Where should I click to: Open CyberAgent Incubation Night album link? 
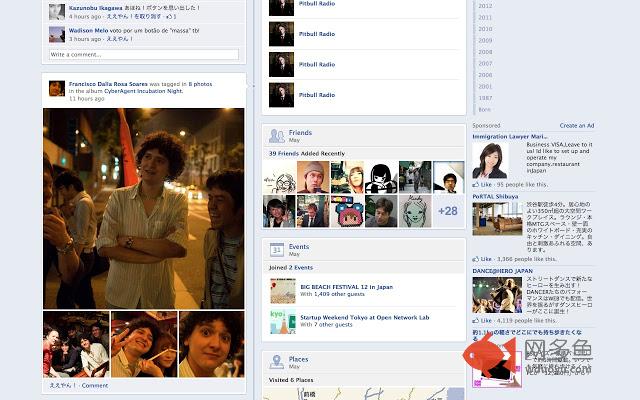point(143,91)
